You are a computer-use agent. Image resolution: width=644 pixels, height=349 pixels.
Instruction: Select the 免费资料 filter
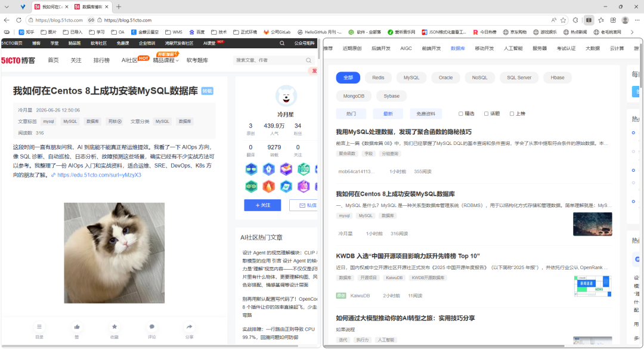coord(426,114)
